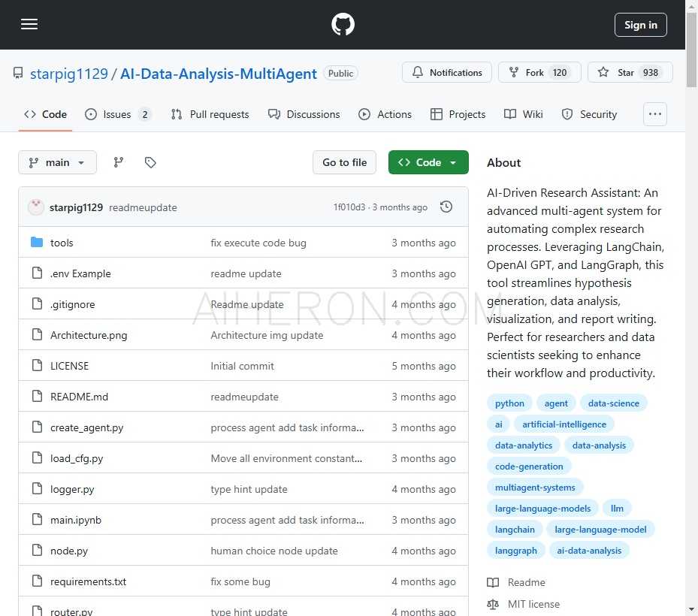Open the requirements.txt file
The image size is (698, 616).
pos(88,581)
